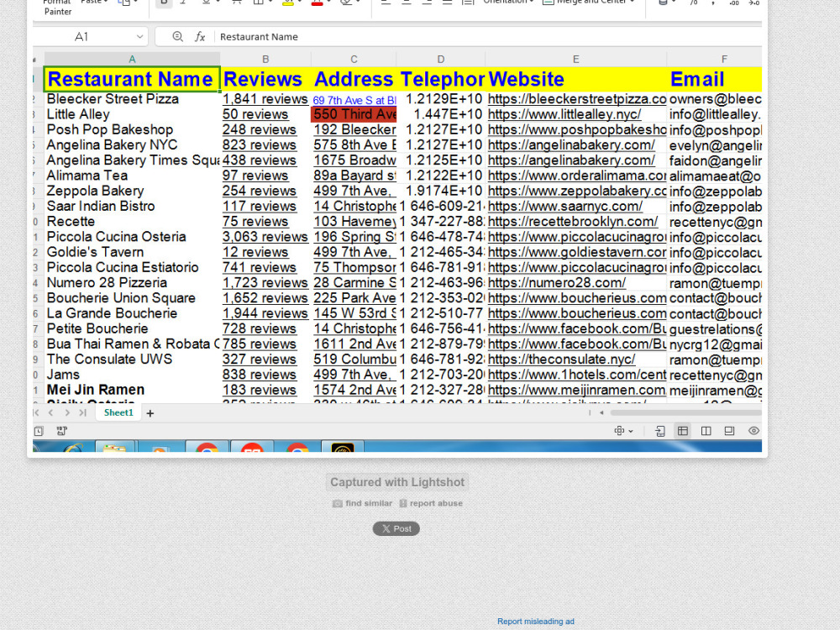Click the Name Box showing A1
The image size is (840, 630).
pos(81,36)
